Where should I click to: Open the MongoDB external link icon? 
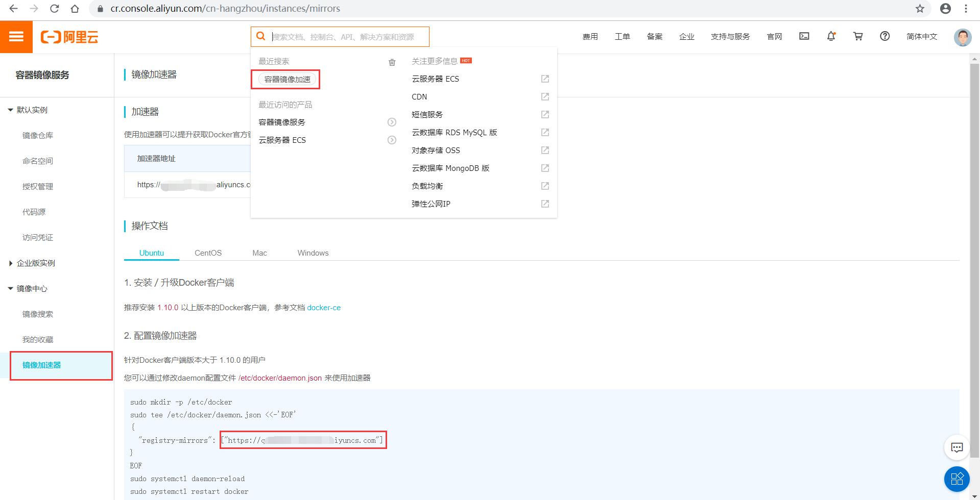coord(545,168)
